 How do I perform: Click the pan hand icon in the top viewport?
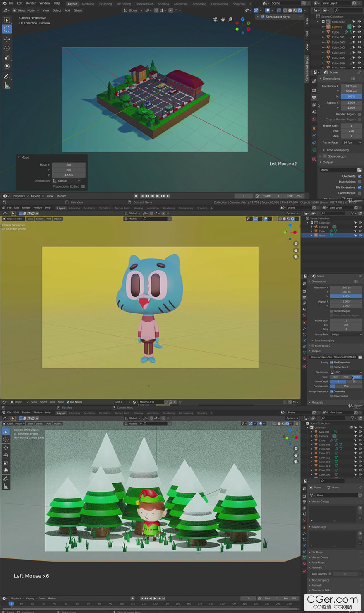click(x=223, y=19)
